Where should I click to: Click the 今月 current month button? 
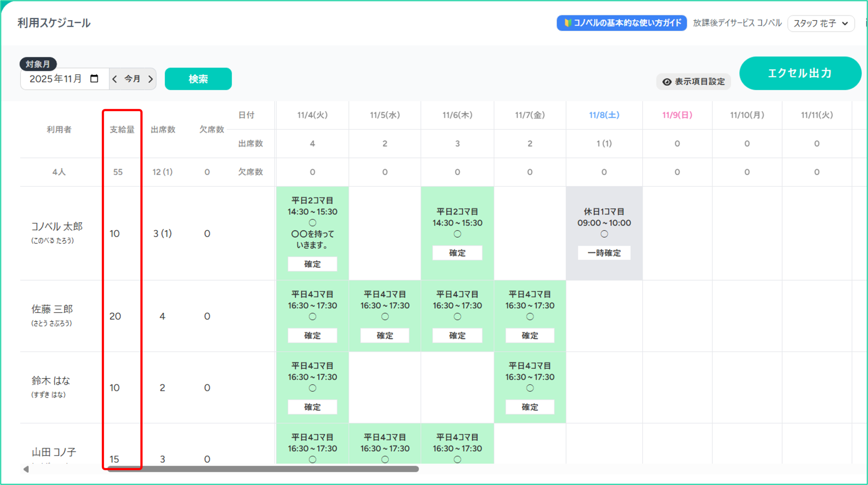click(x=132, y=79)
